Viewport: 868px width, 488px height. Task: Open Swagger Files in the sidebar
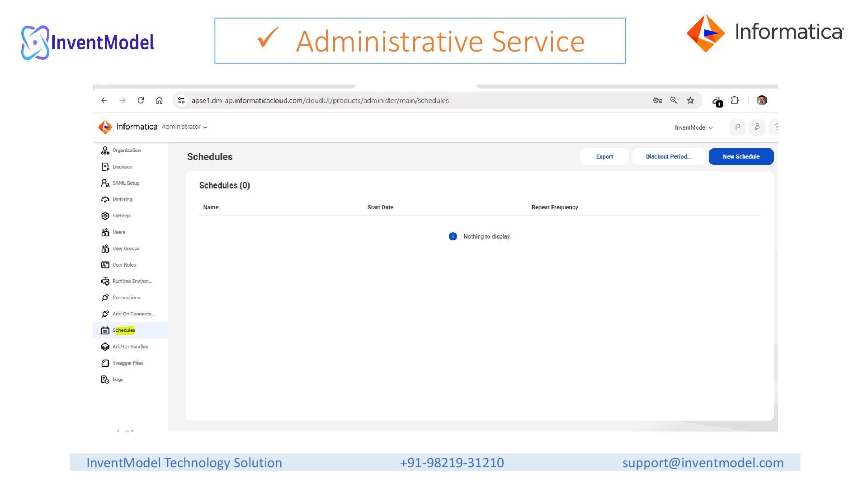click(128, 363)
